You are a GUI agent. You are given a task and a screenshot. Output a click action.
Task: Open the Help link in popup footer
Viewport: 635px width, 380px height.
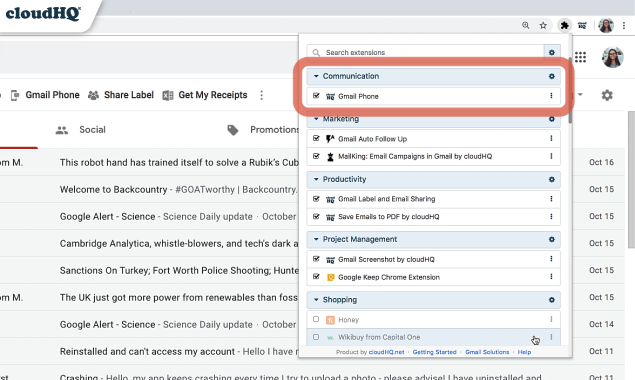click(524, 352)
